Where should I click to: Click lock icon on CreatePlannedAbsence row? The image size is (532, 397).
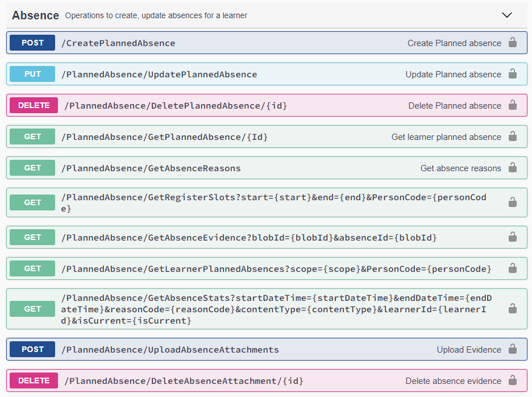click(x=513, y=43)
